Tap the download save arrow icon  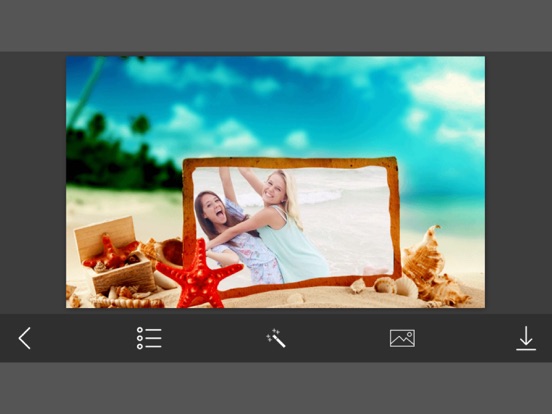[526, 338]
